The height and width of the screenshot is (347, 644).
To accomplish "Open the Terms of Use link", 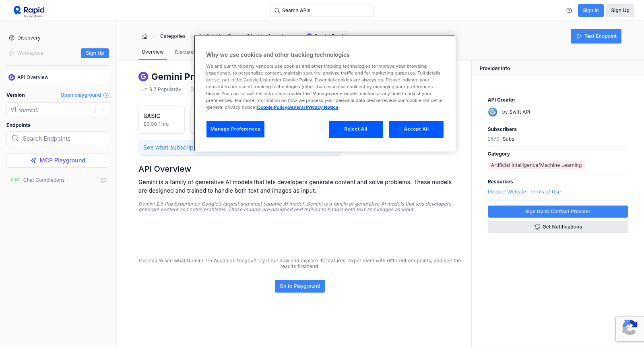I will coord(545,192).
